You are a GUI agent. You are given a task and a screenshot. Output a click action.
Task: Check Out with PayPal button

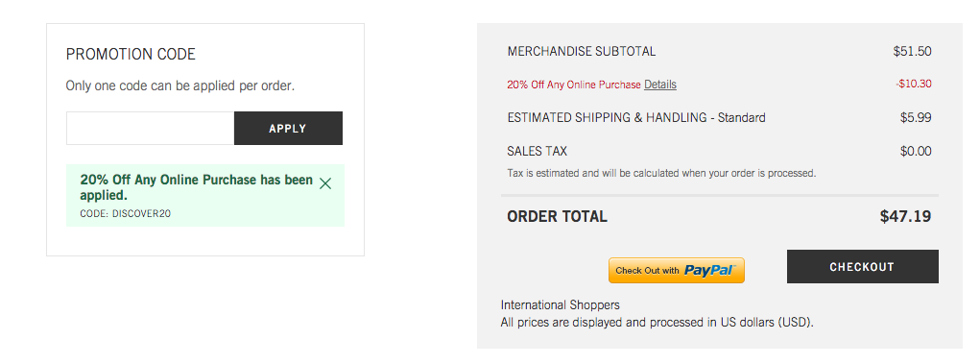point(677,270)
